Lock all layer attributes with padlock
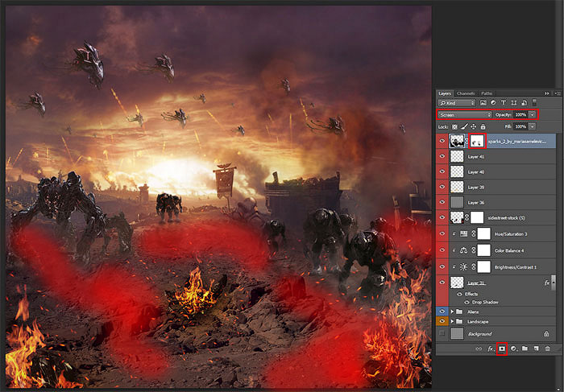The width and height of the screenshot is (564, 392). tap(483, 127)
